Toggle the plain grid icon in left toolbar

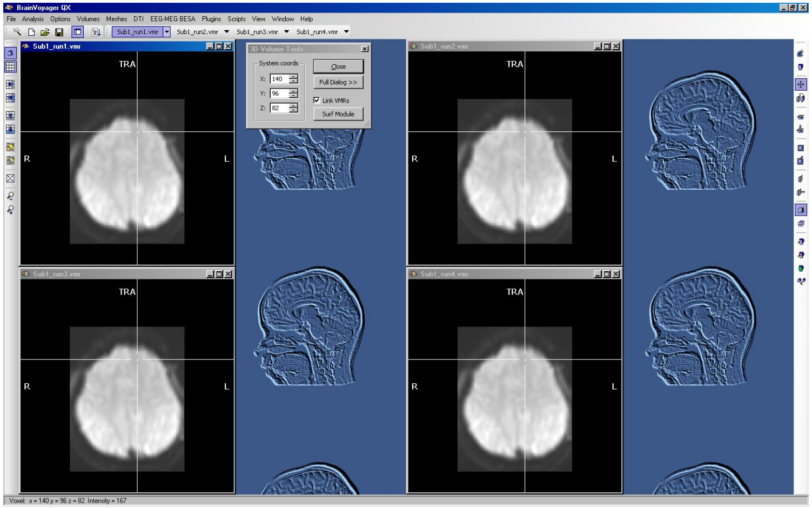(10, 66)
